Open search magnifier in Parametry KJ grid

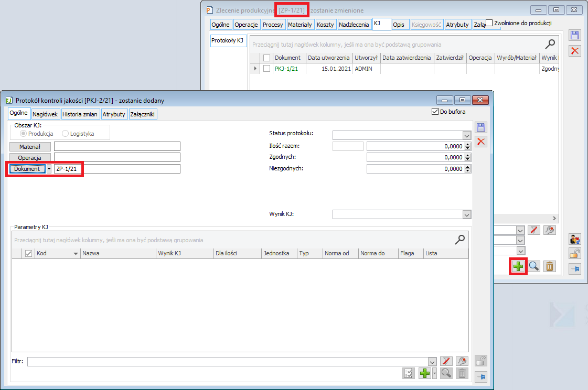(459, 240)
